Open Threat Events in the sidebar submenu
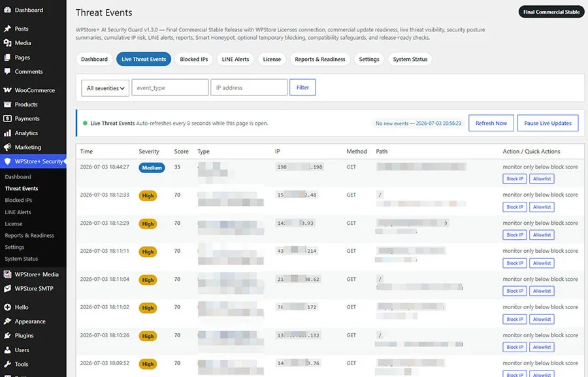This screenshot has height=377, width=588. (x=22, y=188)
